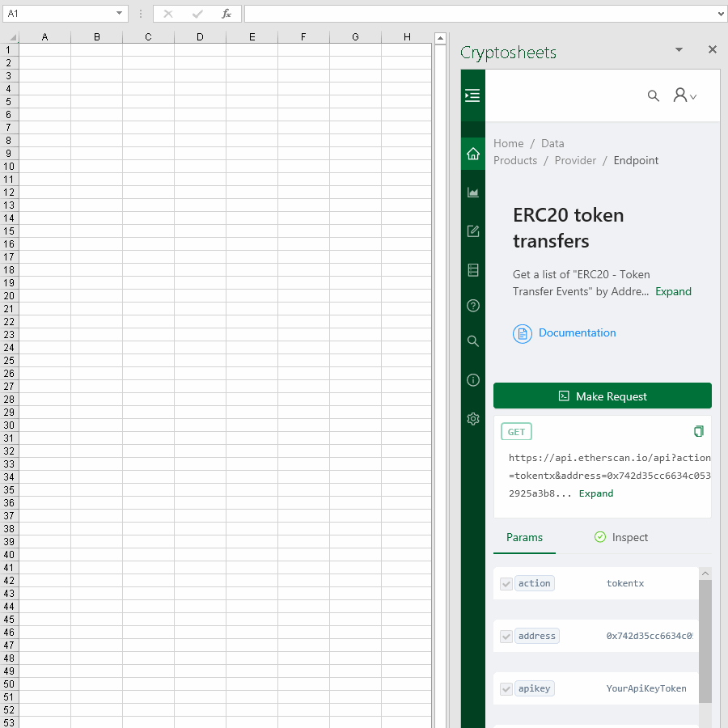Viewport: 728px width, 728px height.
Task: Toggle the apikey parameter checkbox
Action: [506, 688]
